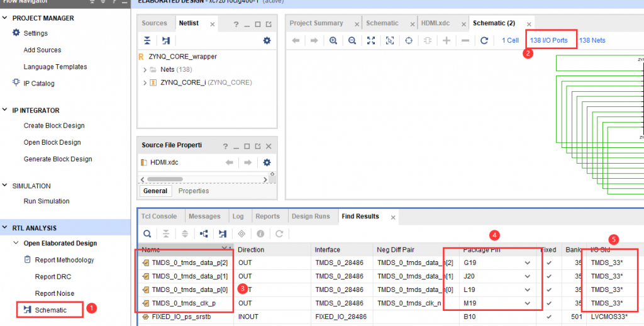Toggle Fixed checkmark for G19 row
This screenshot has width=644, height=326.
[549, 262]
